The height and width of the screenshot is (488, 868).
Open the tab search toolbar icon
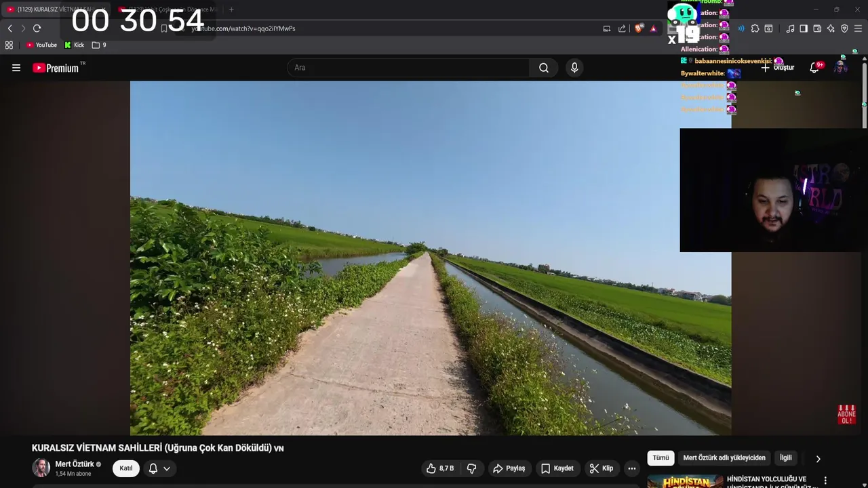click(x=768, y=28)
